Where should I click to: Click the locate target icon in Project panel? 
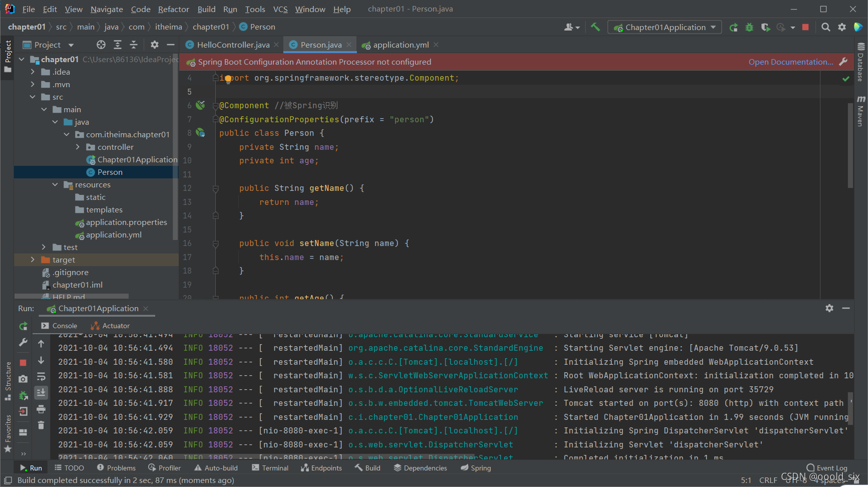(x=101, y=45)
